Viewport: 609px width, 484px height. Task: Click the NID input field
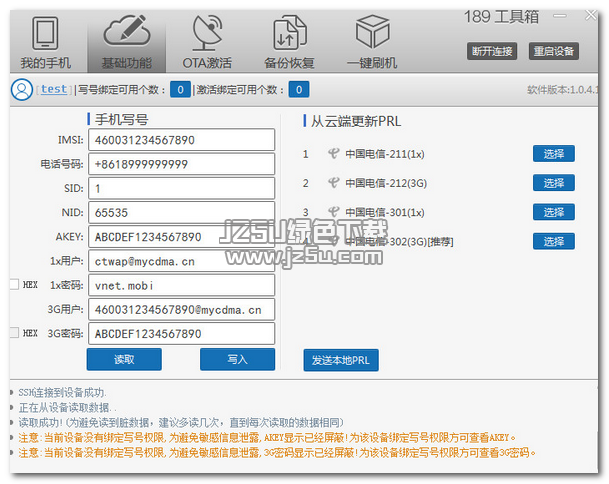tap(181, 212)
